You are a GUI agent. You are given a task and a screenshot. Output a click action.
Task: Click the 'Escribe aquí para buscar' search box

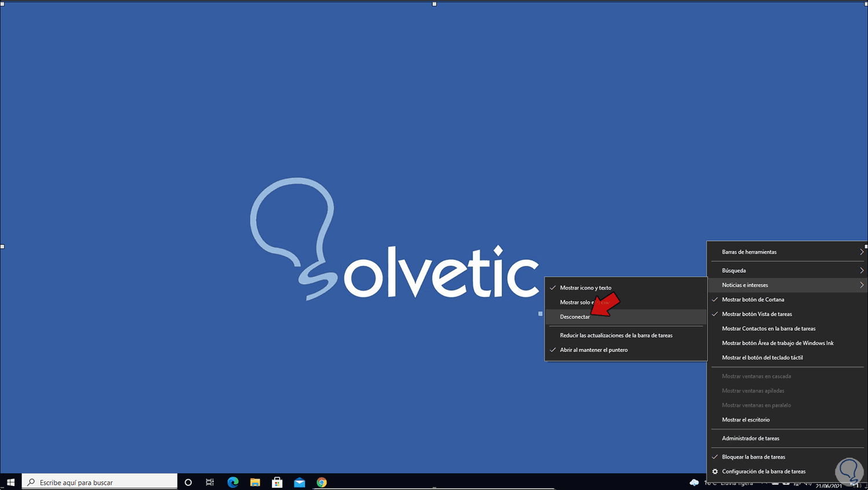[100, 482]
